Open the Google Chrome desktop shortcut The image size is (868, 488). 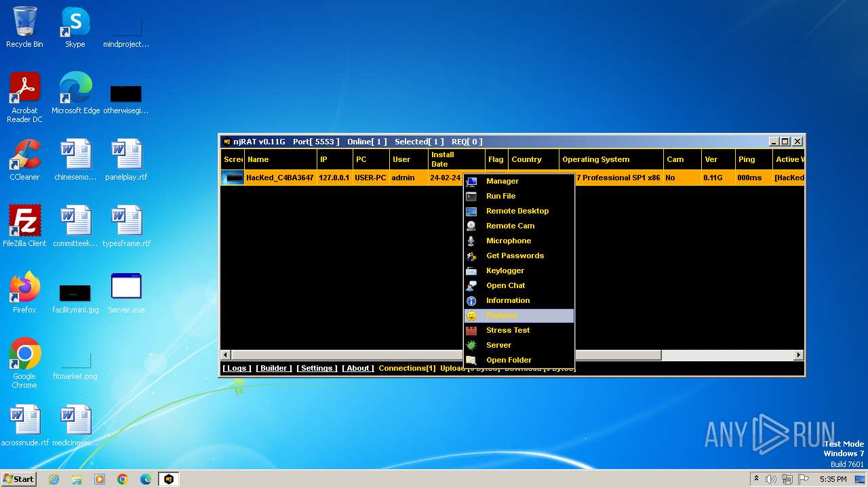coord(24,363)
